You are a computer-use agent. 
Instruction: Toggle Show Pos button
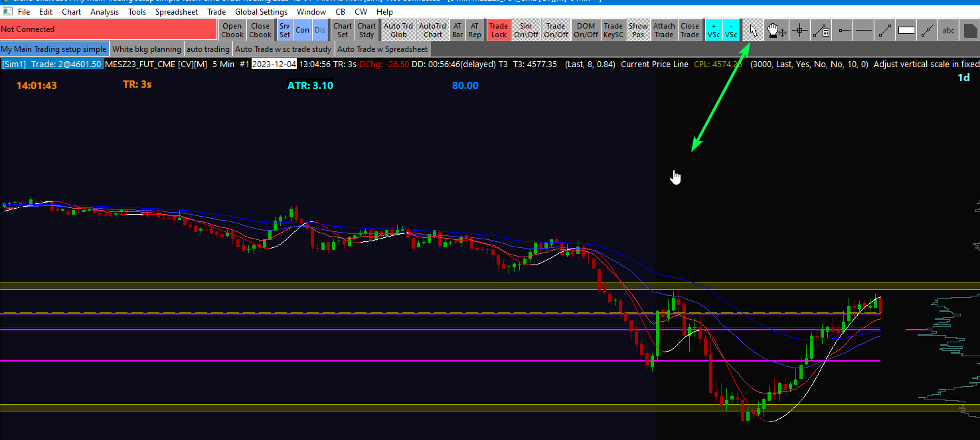[638, 30]
